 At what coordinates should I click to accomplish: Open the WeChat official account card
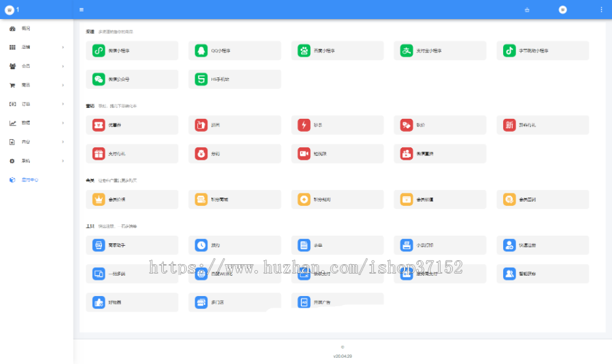132,79
